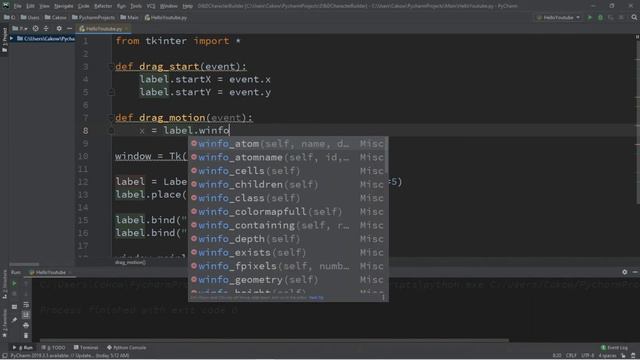Screen dimensions: 640x360
Task: Open the Run menu in menu bar
Action: click(x=121, y=6)
